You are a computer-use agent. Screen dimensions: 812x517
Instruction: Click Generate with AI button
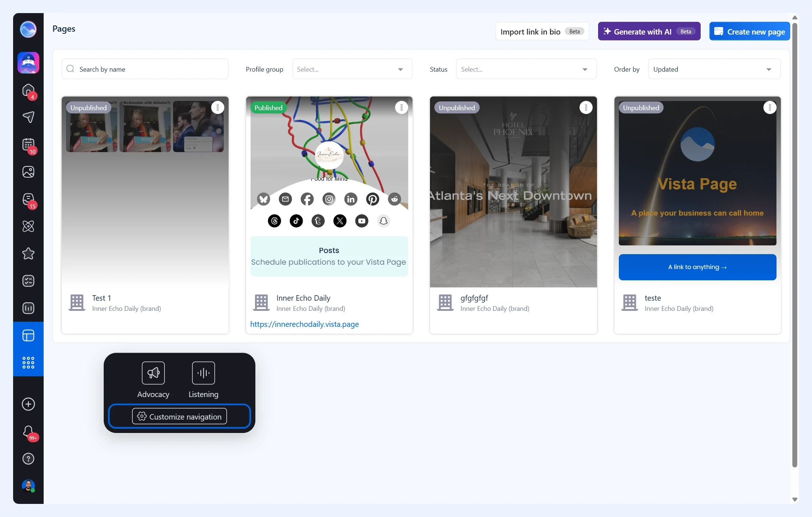pyautogui.click(x=649, y=32)
